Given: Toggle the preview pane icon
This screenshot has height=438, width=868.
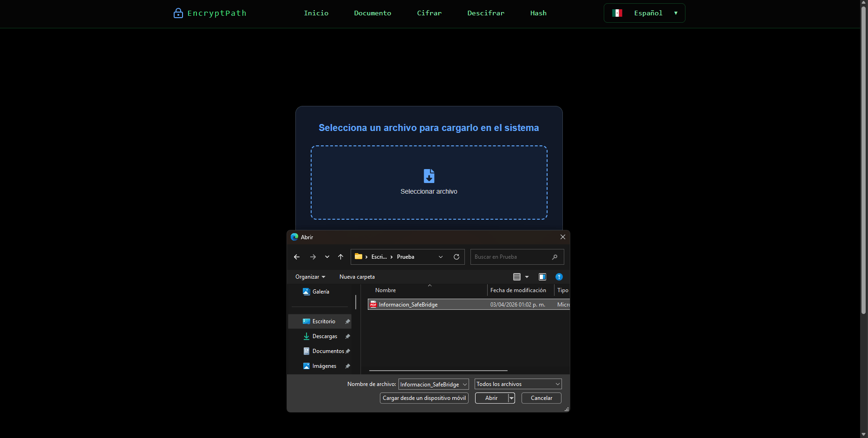Looking at the screenshot, I should tap(542, 277).
